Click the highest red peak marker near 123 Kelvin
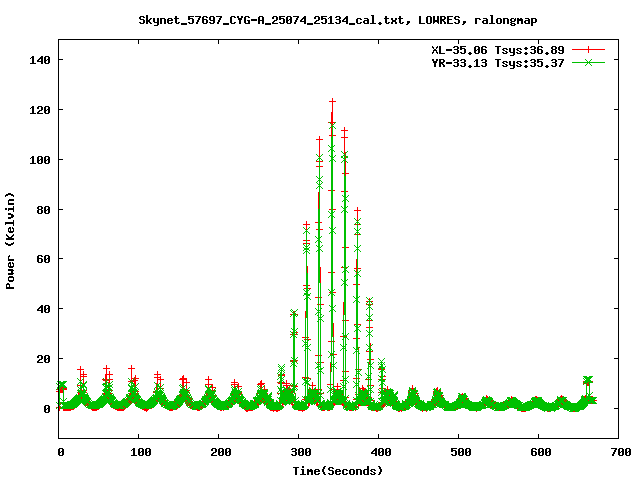 [333, 101]
